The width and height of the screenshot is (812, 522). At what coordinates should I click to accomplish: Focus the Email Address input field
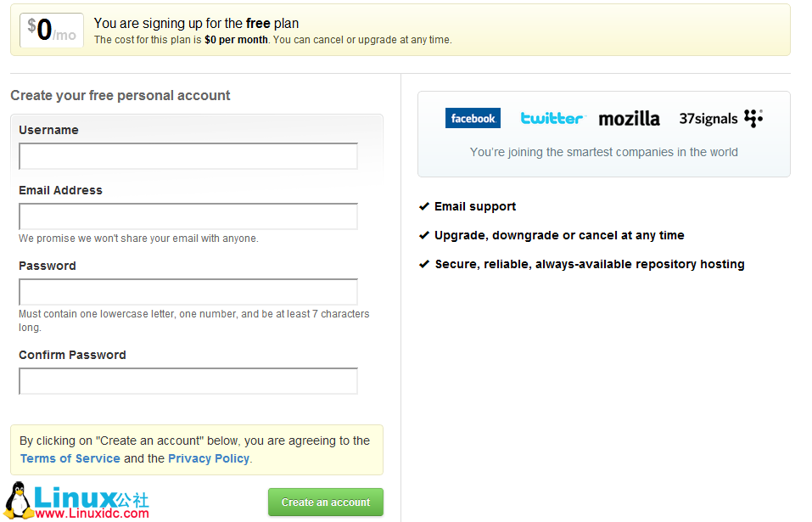pos(188,216)
